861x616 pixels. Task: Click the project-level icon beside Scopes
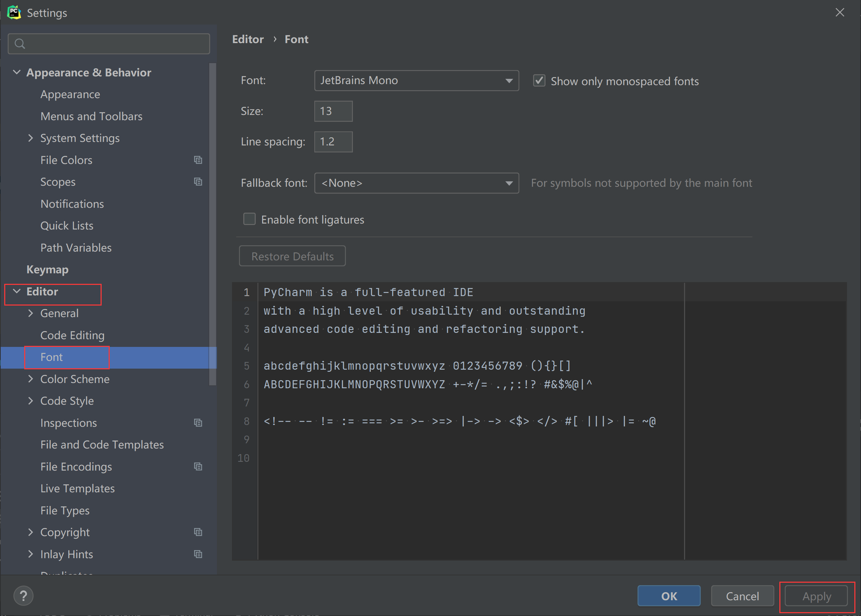[198, 182]
